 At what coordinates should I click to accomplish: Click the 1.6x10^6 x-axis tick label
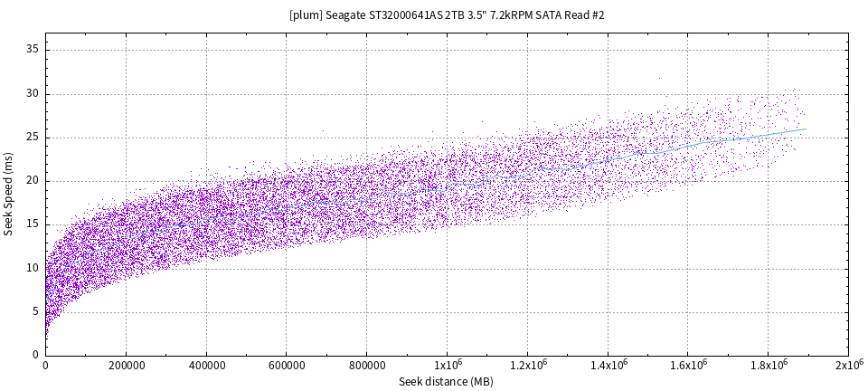pos(687,365)
